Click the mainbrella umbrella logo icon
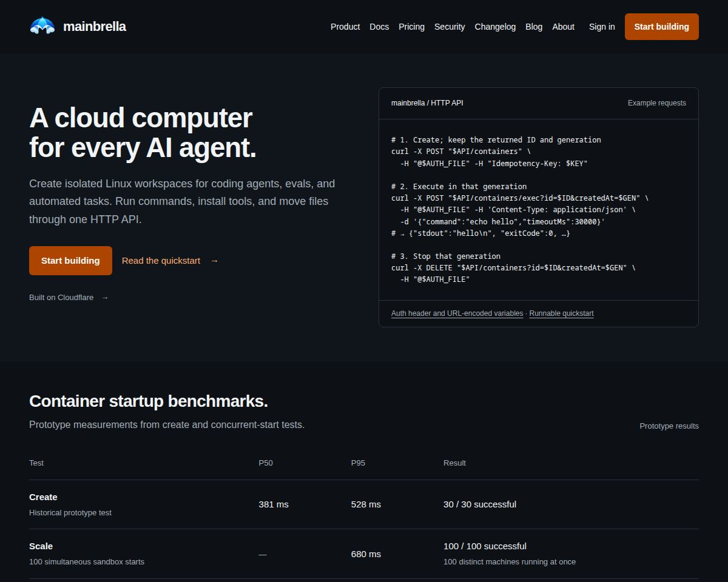 coord(42,26)
